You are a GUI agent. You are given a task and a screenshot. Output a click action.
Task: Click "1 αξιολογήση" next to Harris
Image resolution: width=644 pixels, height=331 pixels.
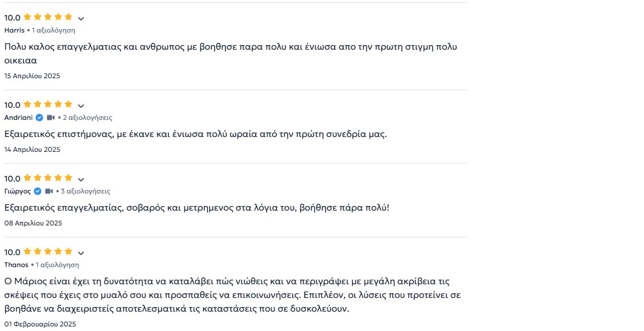pos(54,30)
